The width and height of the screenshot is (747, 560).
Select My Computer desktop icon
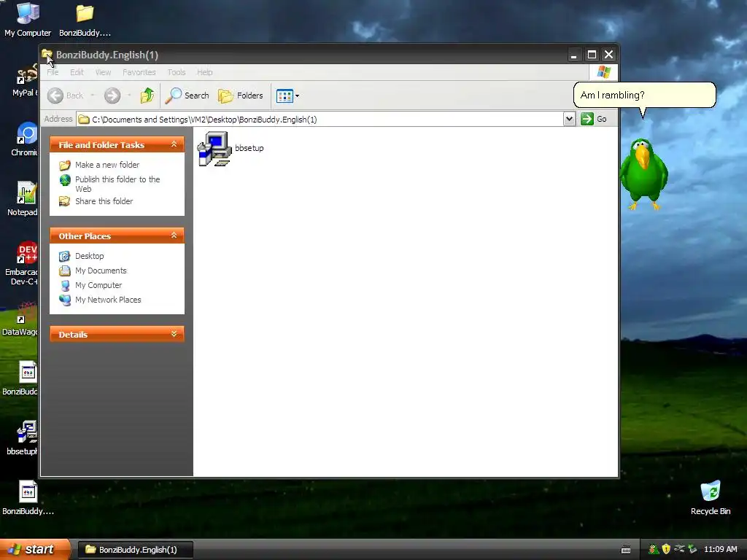tap(28, 20)
